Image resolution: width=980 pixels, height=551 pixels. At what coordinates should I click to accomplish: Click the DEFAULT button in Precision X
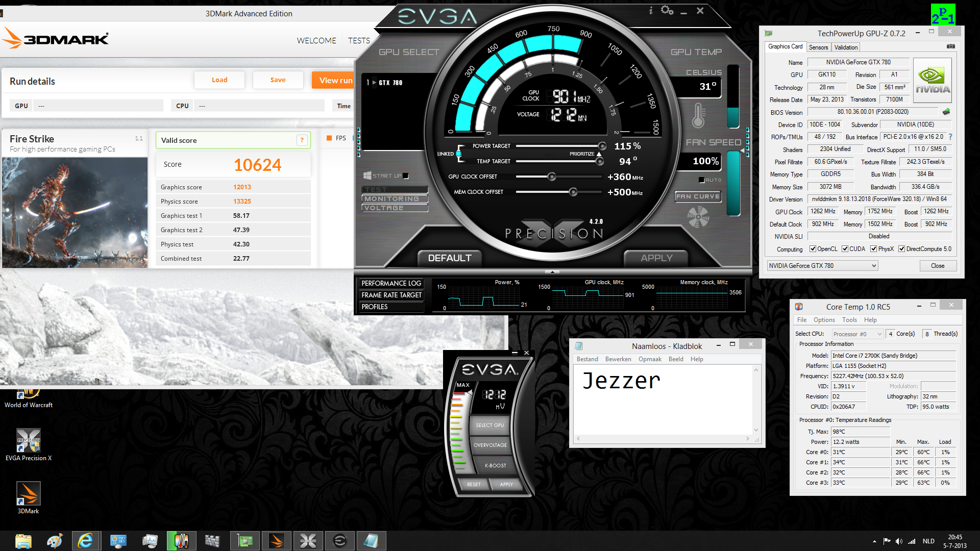(x=449, y=258)
